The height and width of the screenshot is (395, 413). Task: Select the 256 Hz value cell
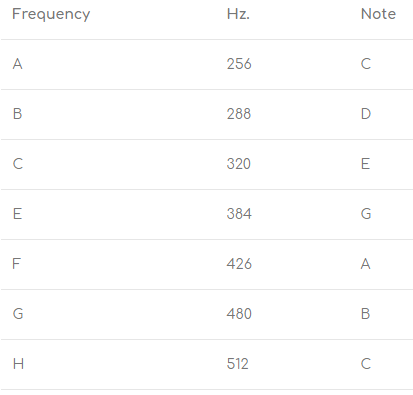pyautogui.click(x=239, y=64)
